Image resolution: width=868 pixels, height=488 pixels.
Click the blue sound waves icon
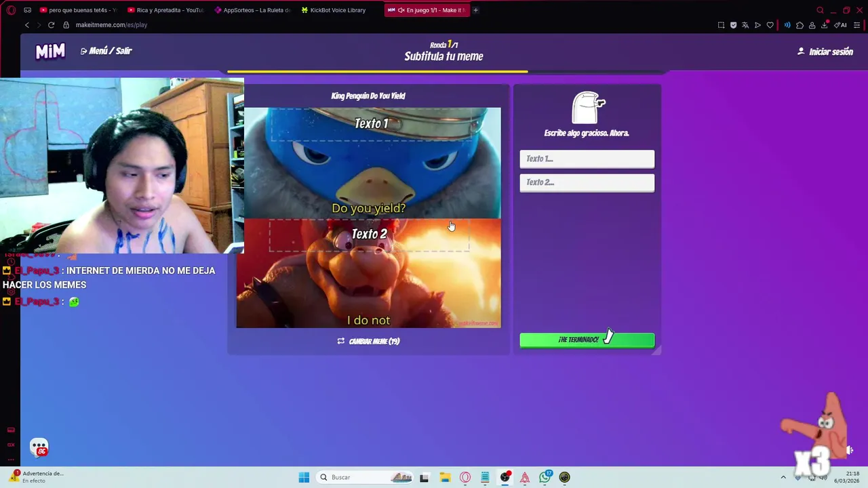787,25
